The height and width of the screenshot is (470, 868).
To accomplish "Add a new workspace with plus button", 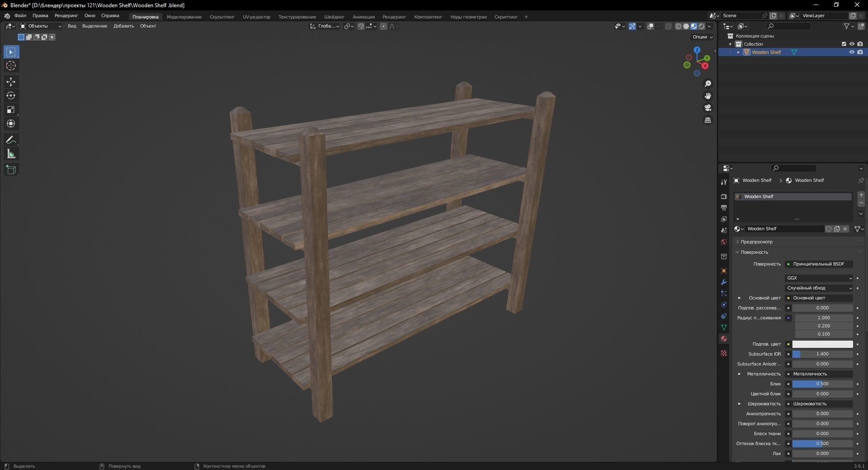I will pos(526,17).
